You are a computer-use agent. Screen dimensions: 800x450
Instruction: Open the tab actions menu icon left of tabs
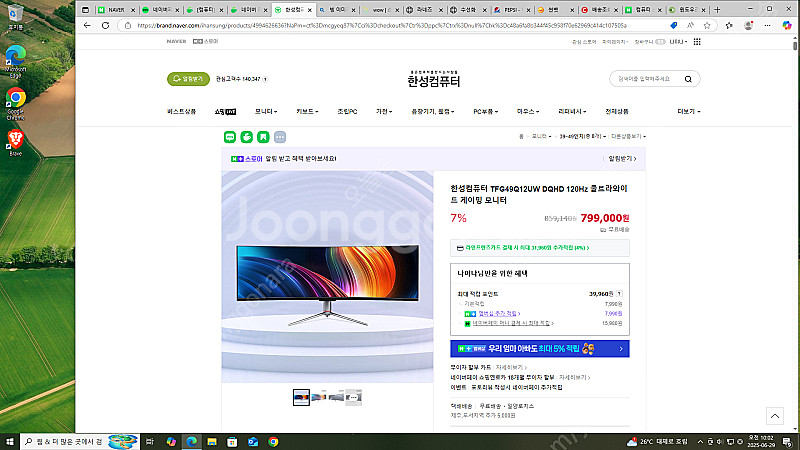point(86,10)
